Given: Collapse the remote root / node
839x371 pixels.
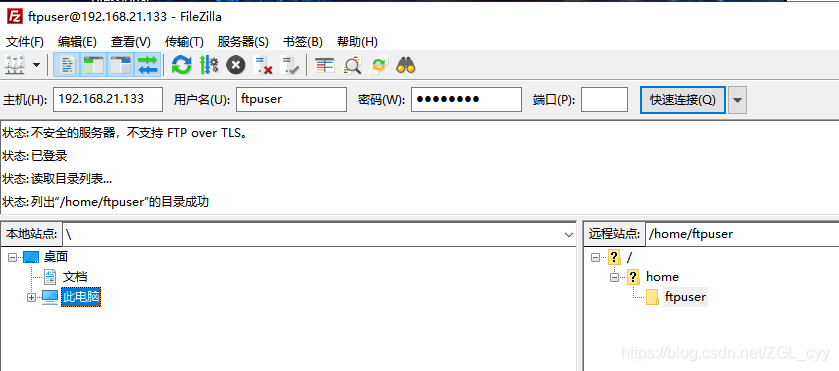Looking at the screenshot, I should click(596, 257).
